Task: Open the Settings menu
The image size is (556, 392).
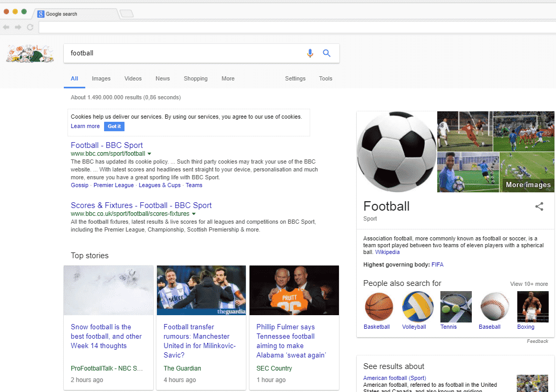Action: 295,79
